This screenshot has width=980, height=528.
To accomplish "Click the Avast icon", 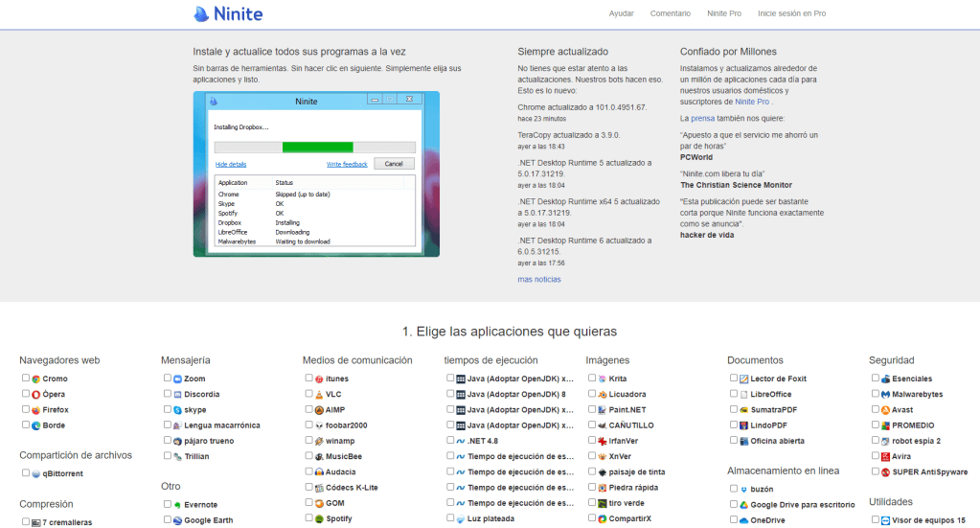I will pyautogui.click(x=885, y=410).
